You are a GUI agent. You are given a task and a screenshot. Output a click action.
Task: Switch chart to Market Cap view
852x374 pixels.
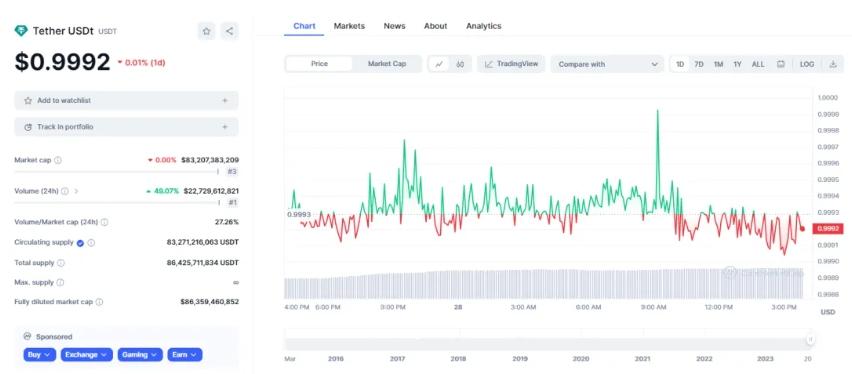coord(387,64)
